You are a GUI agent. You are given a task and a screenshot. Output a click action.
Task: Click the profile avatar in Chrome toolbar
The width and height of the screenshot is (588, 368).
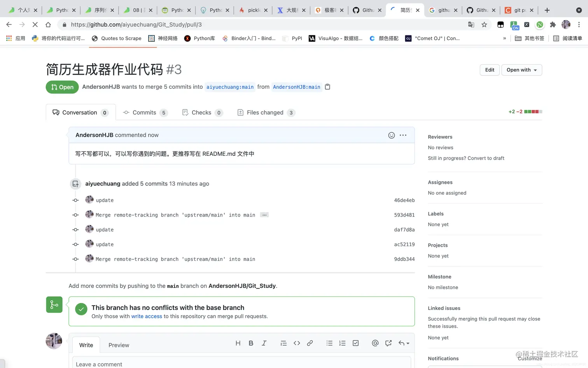566,25
